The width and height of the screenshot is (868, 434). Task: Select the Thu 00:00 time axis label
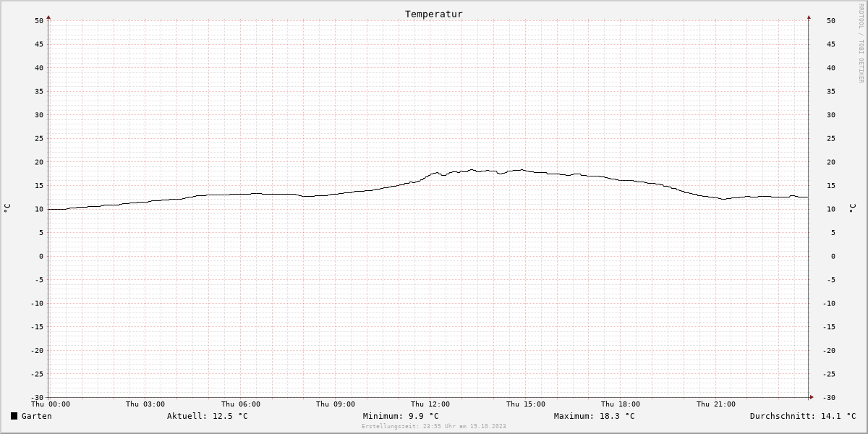[51, 404]
